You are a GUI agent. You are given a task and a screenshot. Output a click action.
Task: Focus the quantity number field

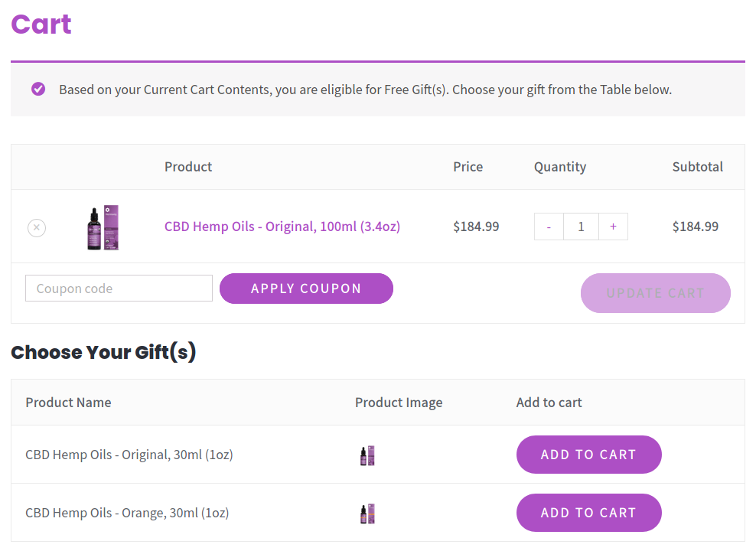click(x=581, y=227)
